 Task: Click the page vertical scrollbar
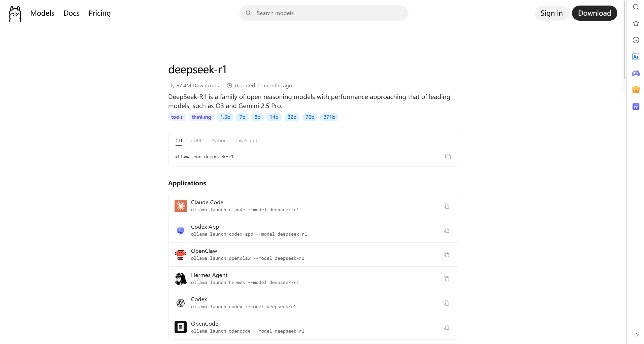click(x=624, y=40)
